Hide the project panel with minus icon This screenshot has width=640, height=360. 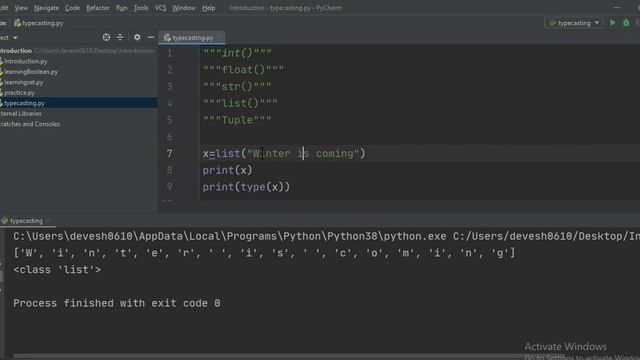151,37
